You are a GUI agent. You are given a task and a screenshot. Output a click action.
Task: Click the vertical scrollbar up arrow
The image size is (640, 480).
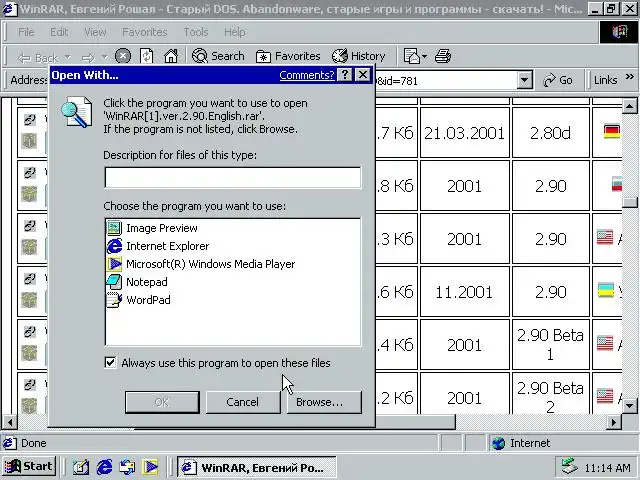click(629, 107)
